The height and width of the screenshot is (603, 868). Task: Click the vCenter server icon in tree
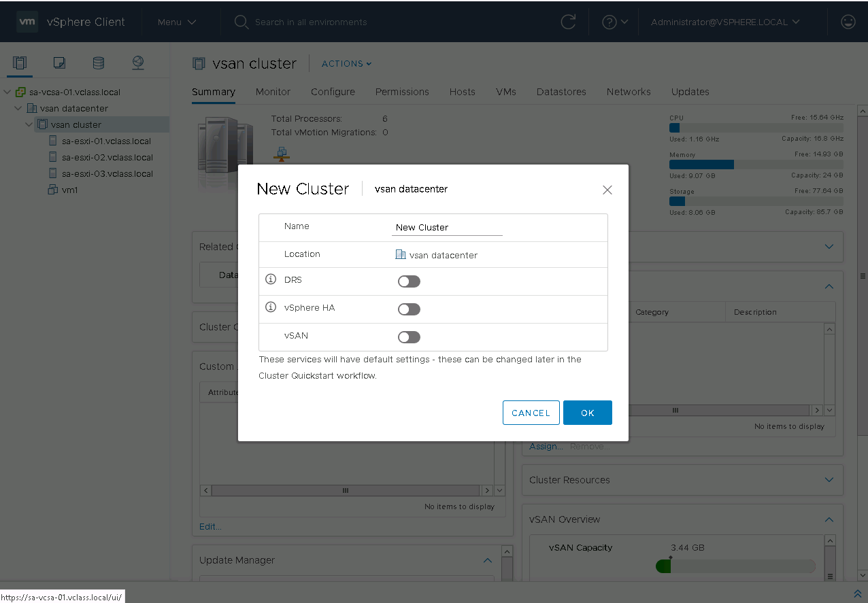coord(21,92)
